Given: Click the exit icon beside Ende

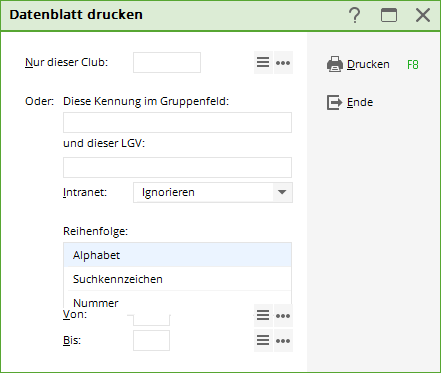Looking at the screenshot, I should pos(334,102).
